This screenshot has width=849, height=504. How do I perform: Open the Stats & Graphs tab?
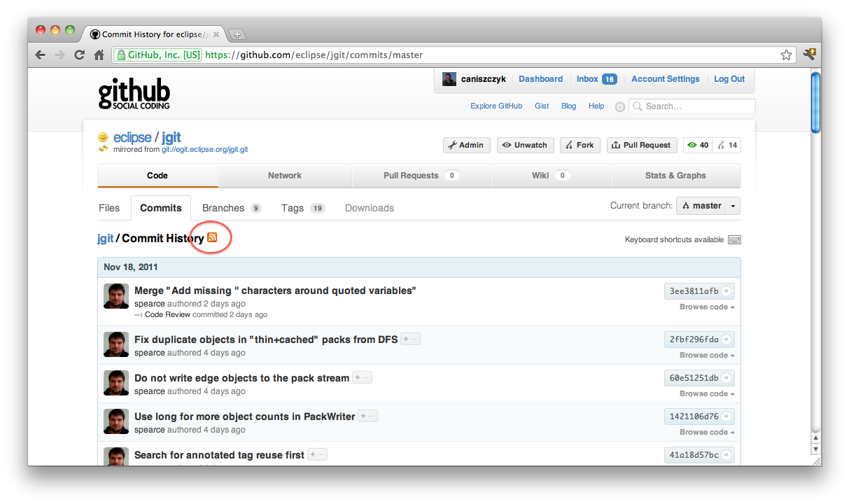(x=675, y=176)
